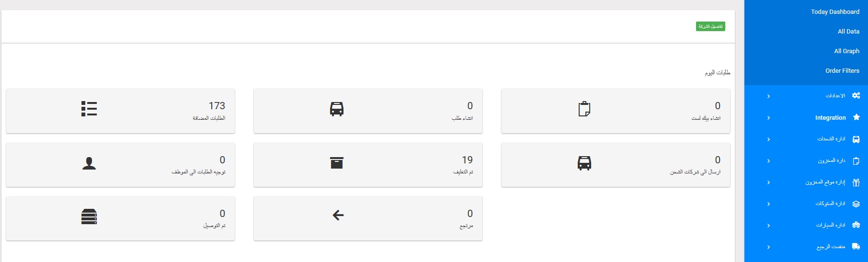Click the stacked layers icon in the sidebar
Image resolution: width=868 pixels, height=262 pixels.
click(x=856, y=204)
